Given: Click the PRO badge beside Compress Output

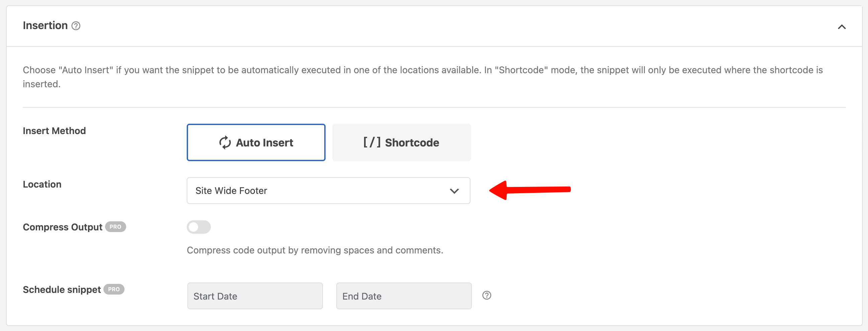Looking at the screenshot, I should click(115, 227).
